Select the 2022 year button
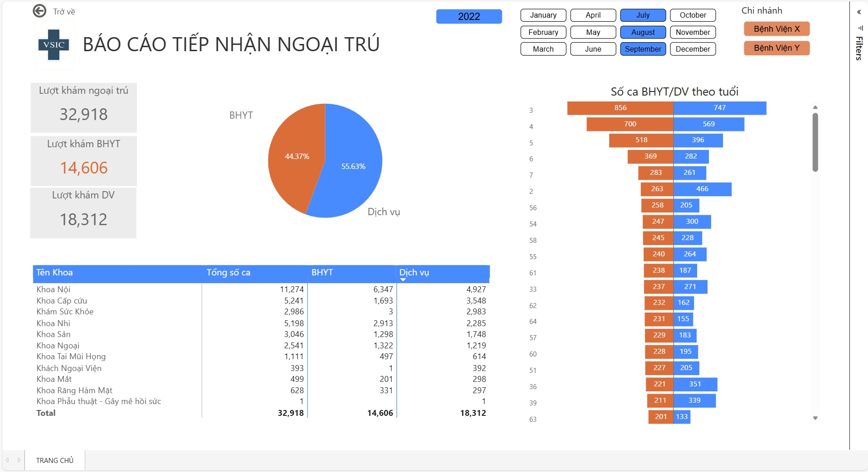 (469, 16)
